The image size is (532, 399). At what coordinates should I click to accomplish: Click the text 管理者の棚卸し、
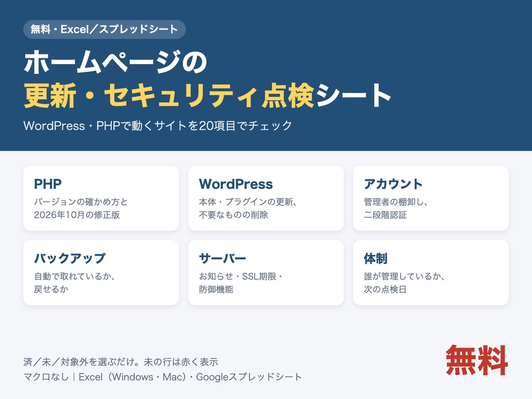click(396, 202)
